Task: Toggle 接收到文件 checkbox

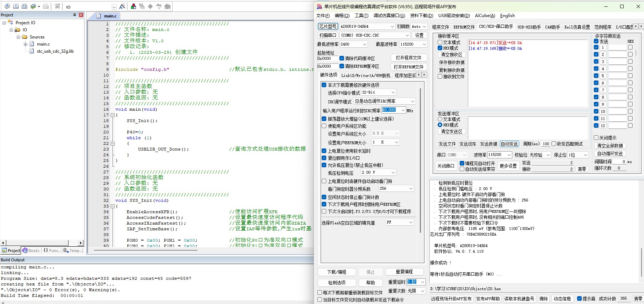Action: [440, 77]
